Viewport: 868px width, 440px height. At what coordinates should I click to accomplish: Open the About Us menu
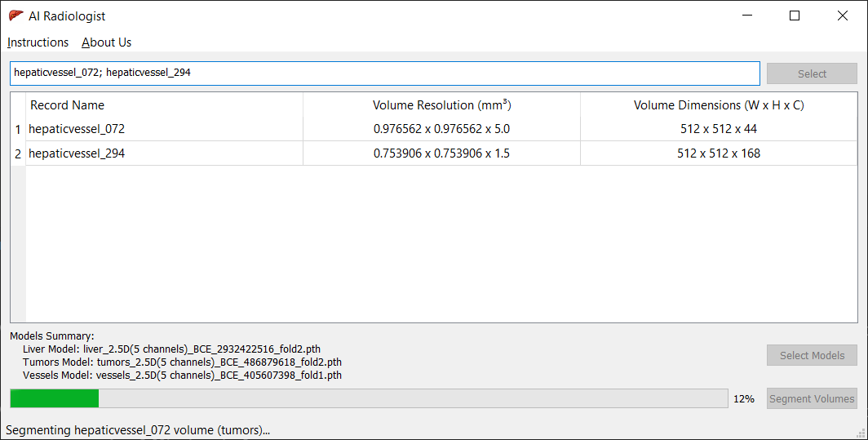pyautogui.click(x=106, y=42)
